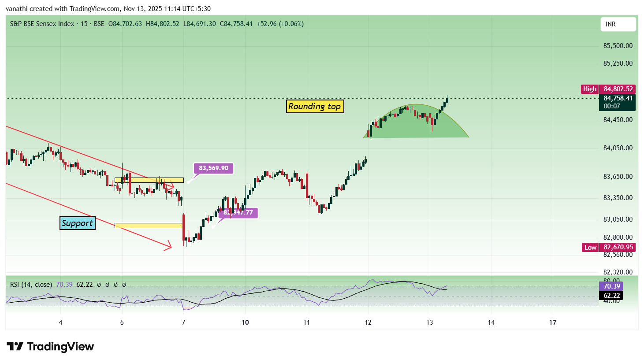The height and width of the screenshot is (363, 644).
Task: Click the RSI 62.22 black axis label
Action: click(611, 296)
